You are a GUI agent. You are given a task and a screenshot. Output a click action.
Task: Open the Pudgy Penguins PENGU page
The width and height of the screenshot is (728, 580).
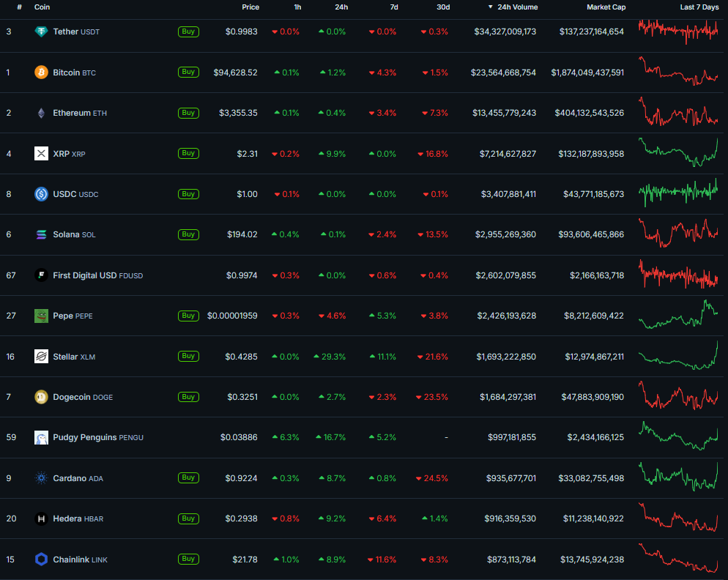98,437
